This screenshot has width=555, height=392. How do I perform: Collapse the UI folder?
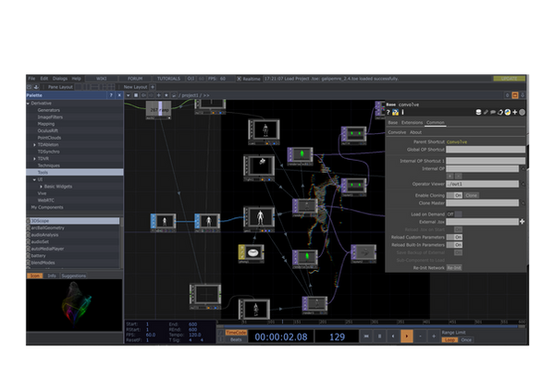point(34,179)
